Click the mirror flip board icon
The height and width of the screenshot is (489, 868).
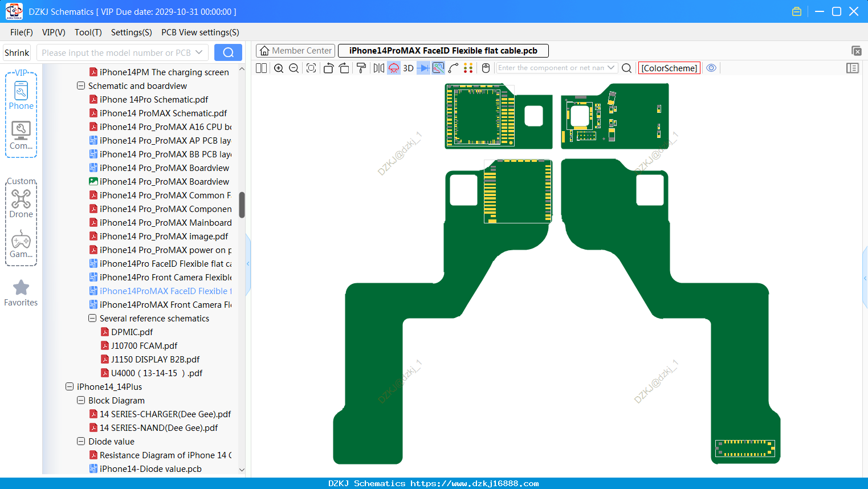378,68
